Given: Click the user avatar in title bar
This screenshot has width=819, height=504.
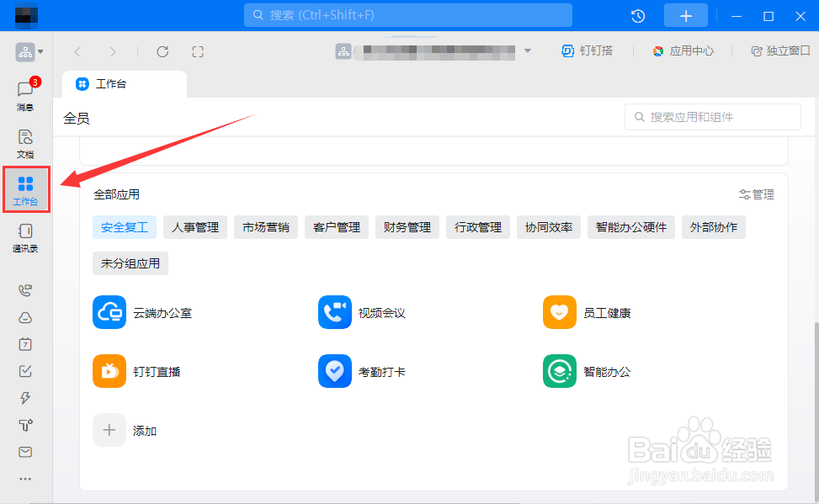Looking at the screenshot, I should (26, 15).
